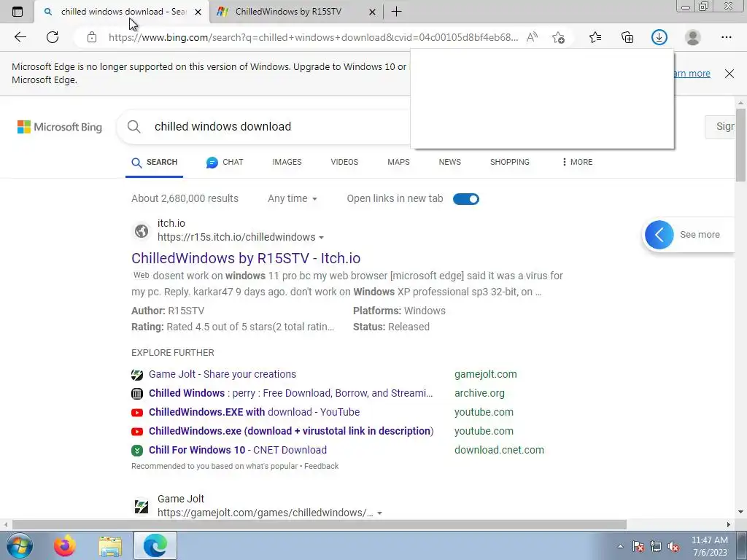The width and height of the screenshot is (747, 560).
Task: Open Edge Settings and more menu
Action: point(726,37)
